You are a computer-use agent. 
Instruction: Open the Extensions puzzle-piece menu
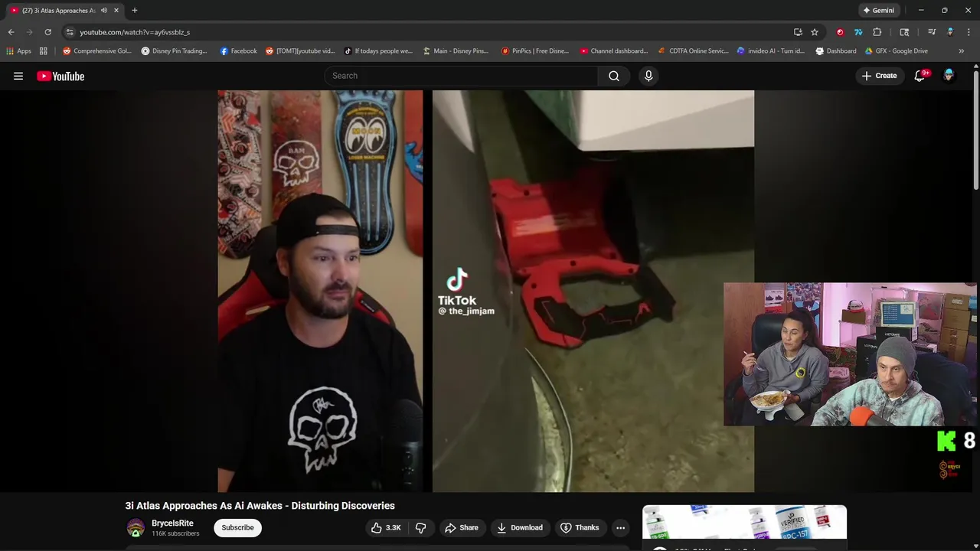point(877,32)
